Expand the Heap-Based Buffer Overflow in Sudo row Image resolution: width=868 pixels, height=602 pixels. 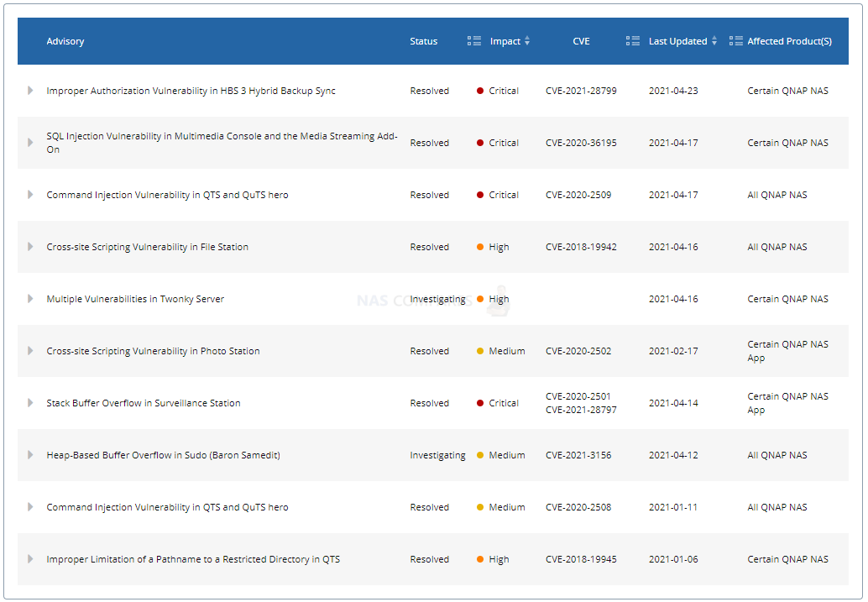pyautogui.click(x=30, y=455)
